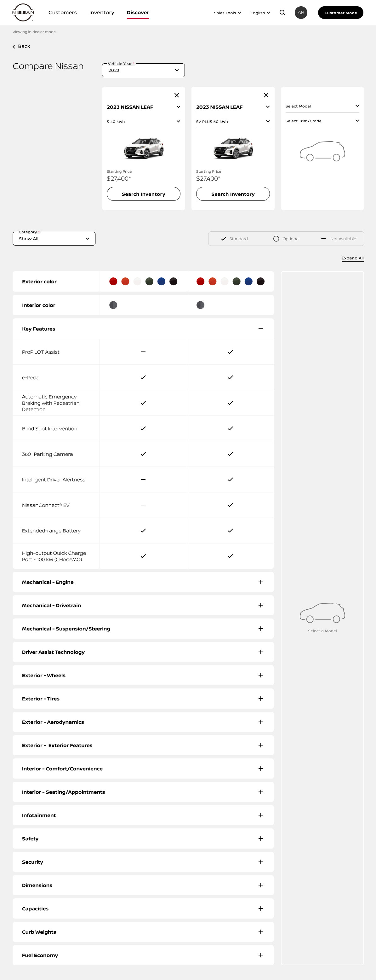Image resolution: width=376 pixels, height=980 pixels.
Task: Collapse Key Features with minus icon
Action: point(260,329)
